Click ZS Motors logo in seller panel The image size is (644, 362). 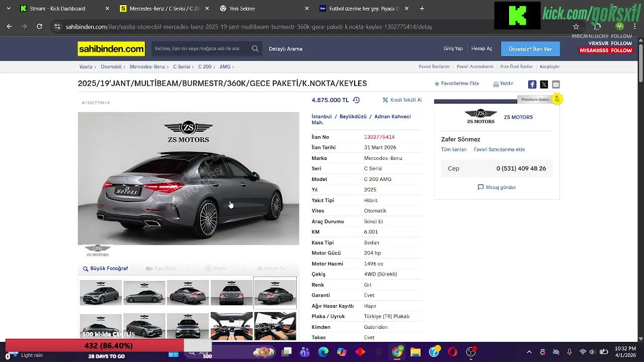[480, 116]
